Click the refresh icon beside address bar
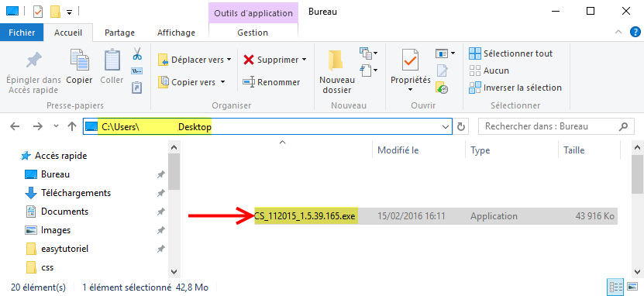The image size is (644, 296). pyautogui.click(x=461, y=127)
